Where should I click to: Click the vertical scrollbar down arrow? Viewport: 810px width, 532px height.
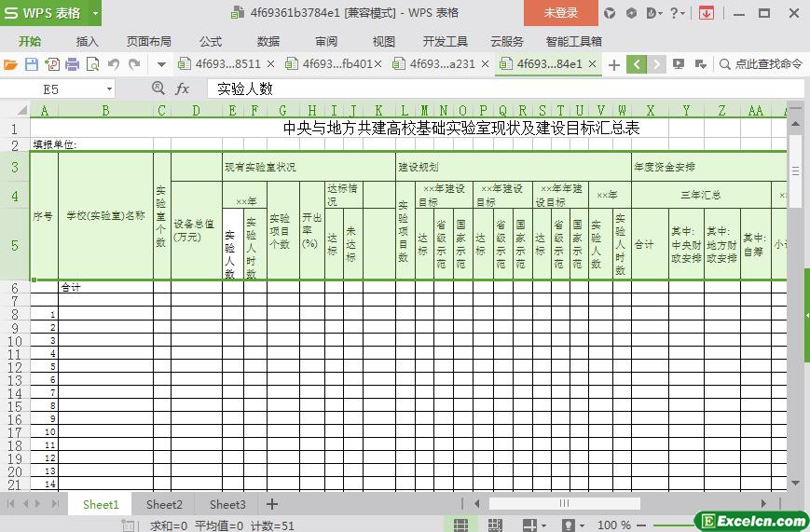(x=795, y=484)
